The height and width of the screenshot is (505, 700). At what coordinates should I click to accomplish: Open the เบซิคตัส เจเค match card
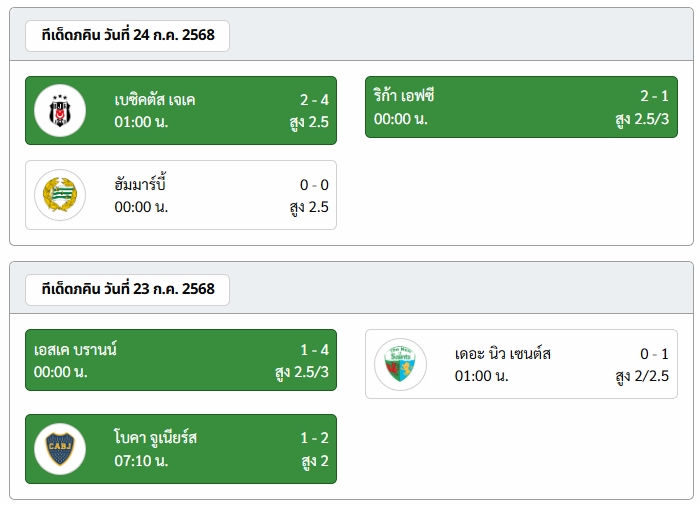[x=181, y=110]
